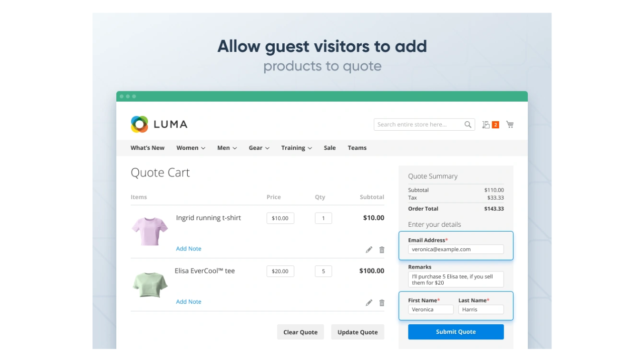This screenshot has width=644, height=362.
Task: Click the LUMA logo icon
Action: [139, 124]
